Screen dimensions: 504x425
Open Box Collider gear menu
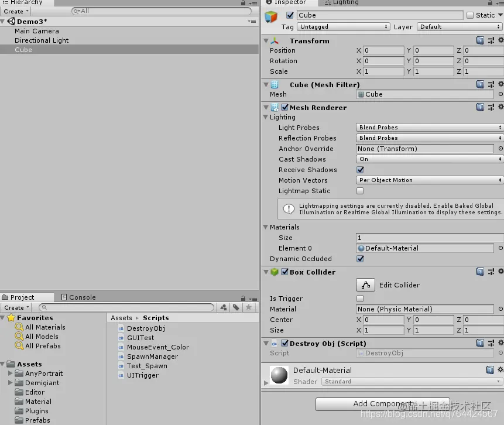[x=500, y=271]
